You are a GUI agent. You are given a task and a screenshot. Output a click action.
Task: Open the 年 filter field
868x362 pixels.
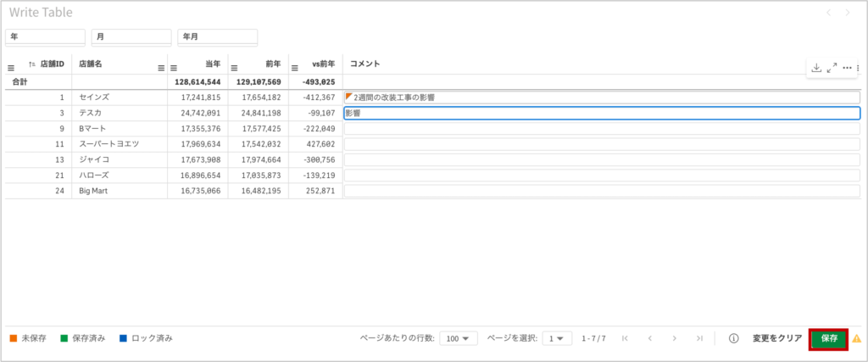click(45, 37)
